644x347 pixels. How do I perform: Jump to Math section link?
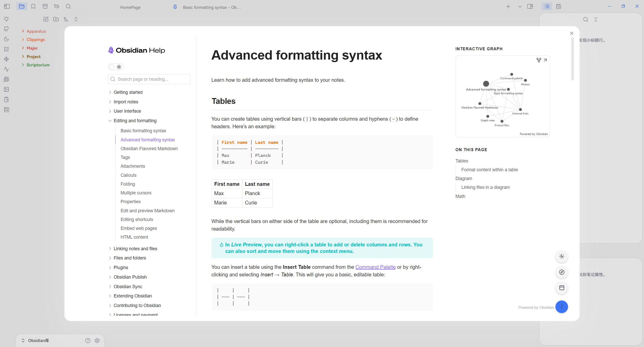pos(460,196)
